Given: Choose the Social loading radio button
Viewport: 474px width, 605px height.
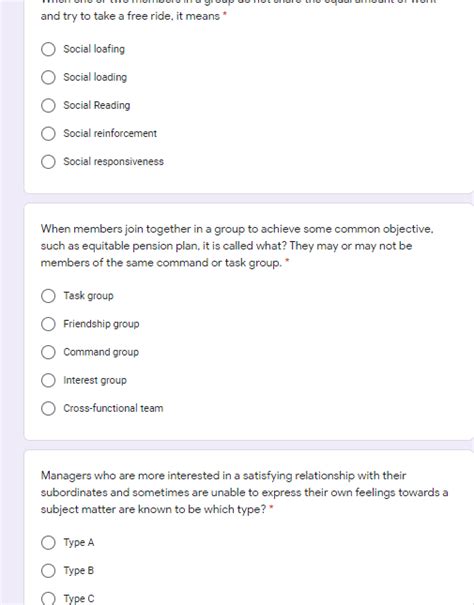Looking at the screenshot, I should point(48,77).
